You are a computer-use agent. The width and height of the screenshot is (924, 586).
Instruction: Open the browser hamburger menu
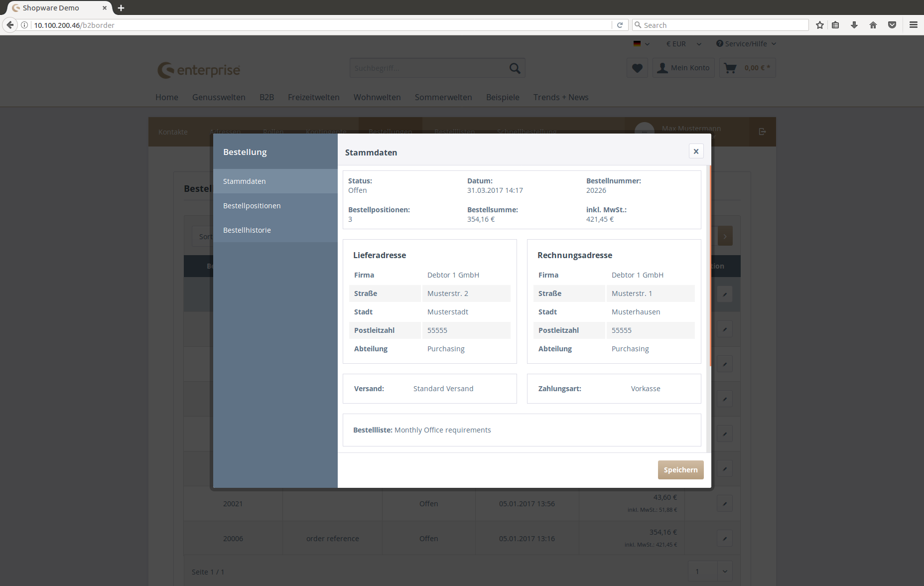click(913, 25)
